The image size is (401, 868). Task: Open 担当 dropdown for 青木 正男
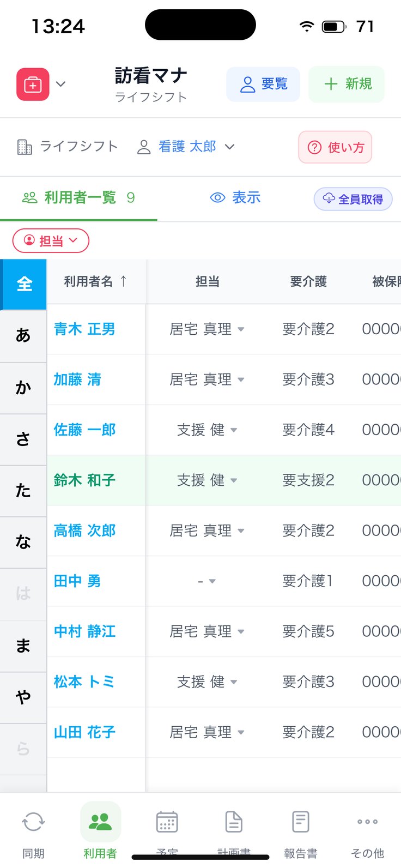pyautogui.click(x=207, y=329)
